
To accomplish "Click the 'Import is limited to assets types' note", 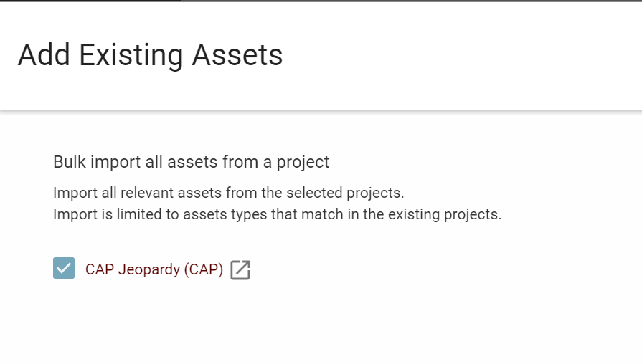I will click(277, 214).
